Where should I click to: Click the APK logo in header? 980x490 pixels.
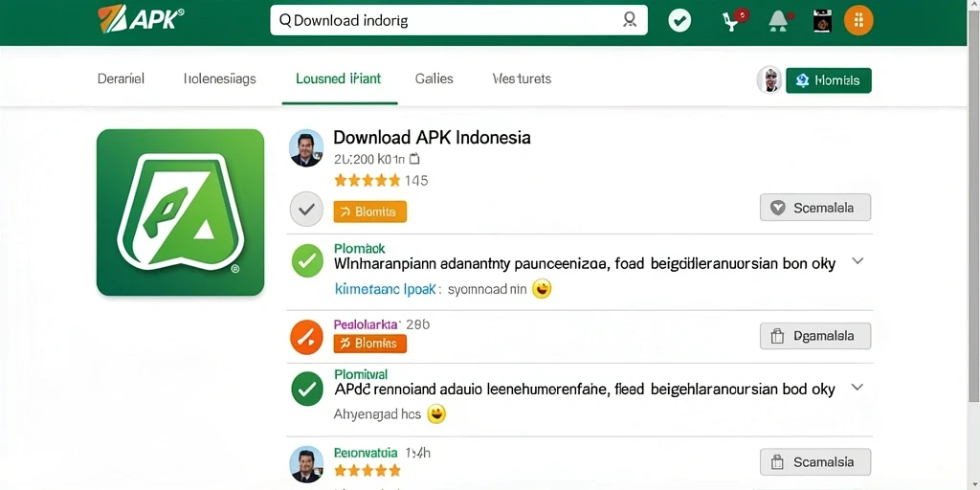coord(141,19)
